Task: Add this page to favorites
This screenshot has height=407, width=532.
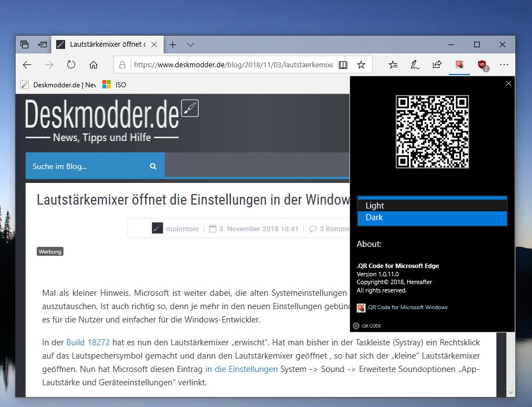Action: [361, 64]
